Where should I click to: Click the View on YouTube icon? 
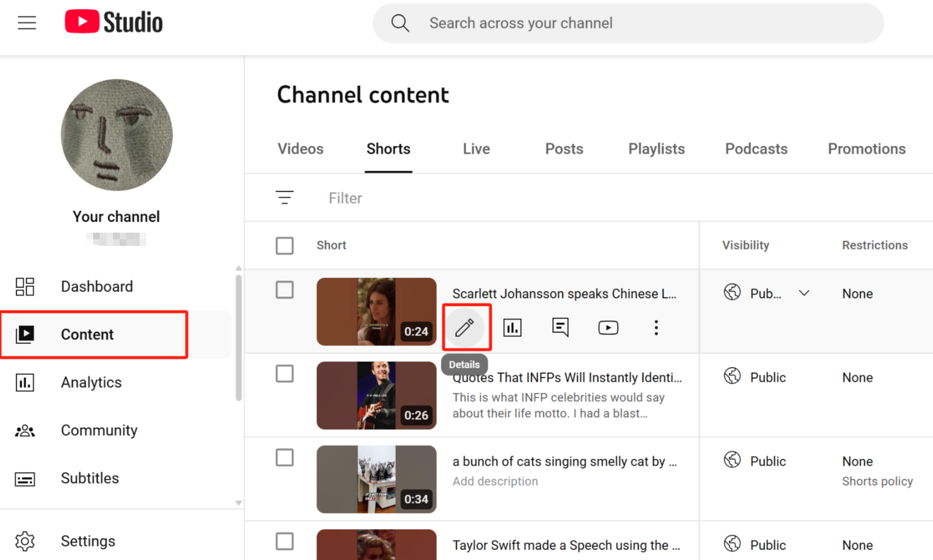(x=608, y=327)
